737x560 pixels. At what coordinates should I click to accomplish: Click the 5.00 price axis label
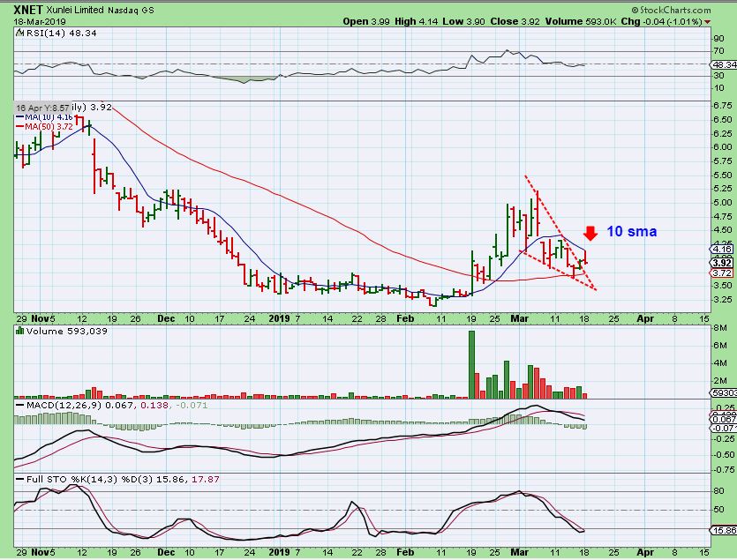click(x=722, y=203)
